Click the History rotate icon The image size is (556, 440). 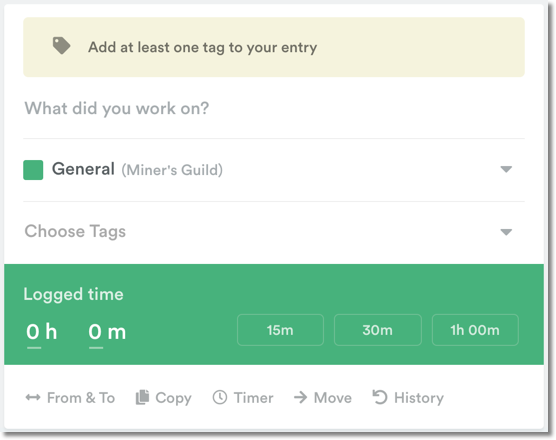tap(380, 397)
